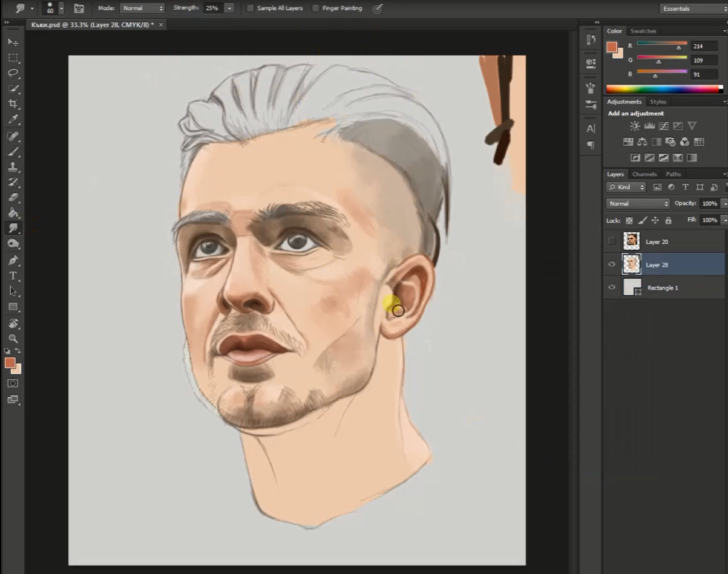The image size is (728, 574).
Task: Select the Zoom tool
Action: [13, 339]
